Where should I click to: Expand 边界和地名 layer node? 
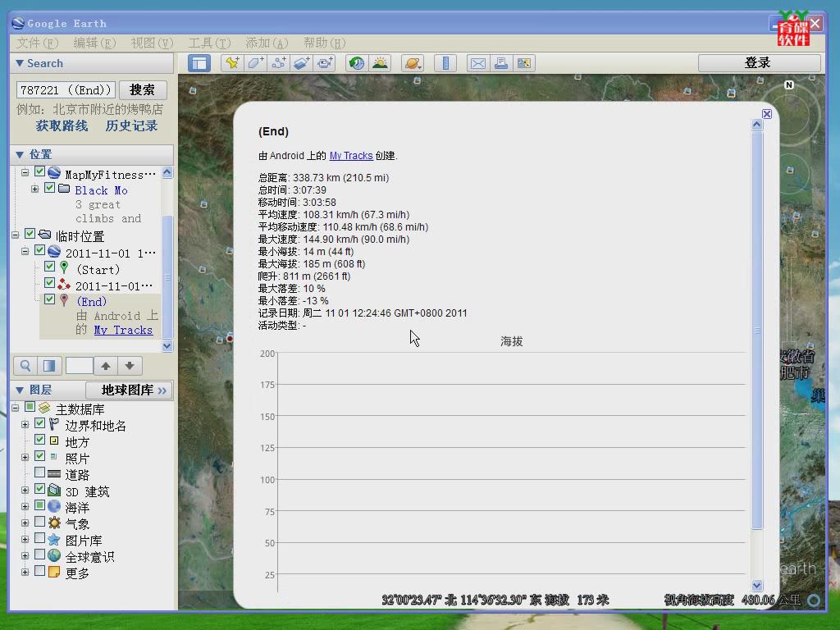tap(25, 424)
